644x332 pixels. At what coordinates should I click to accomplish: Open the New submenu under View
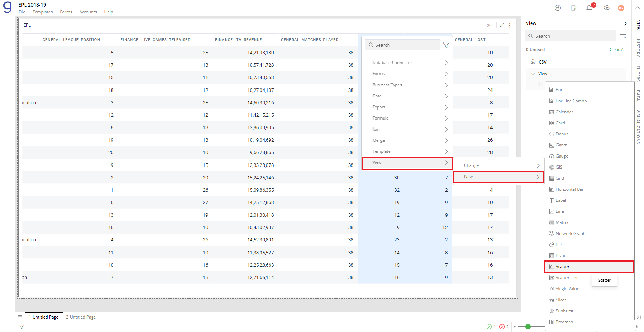tap(499, 177)
